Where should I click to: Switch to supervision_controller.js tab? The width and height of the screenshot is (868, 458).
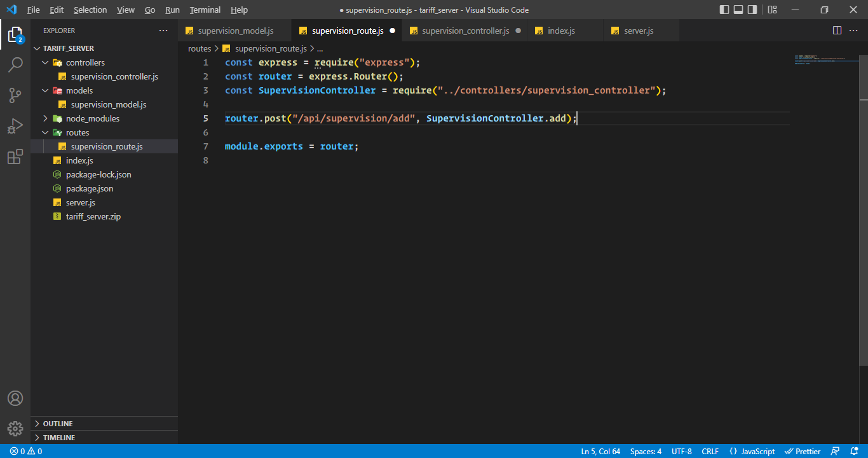pos(465,31)
